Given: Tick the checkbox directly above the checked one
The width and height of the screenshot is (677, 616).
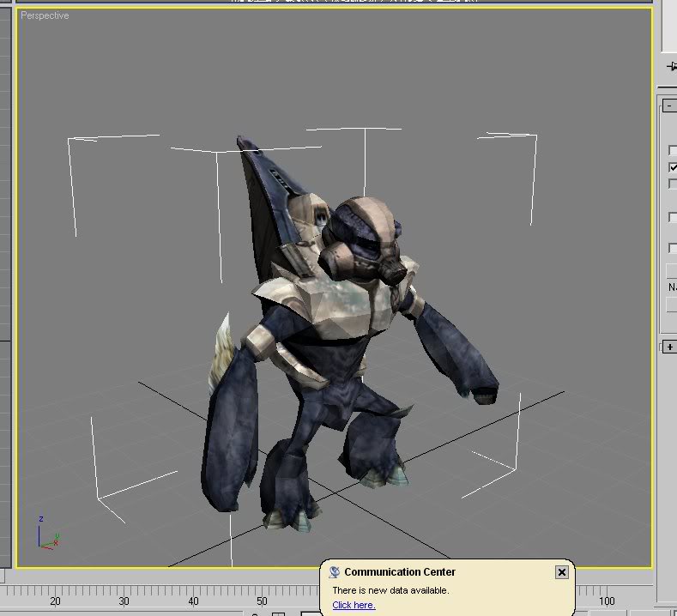Looking at the screenshot, I should coord(673,150).
